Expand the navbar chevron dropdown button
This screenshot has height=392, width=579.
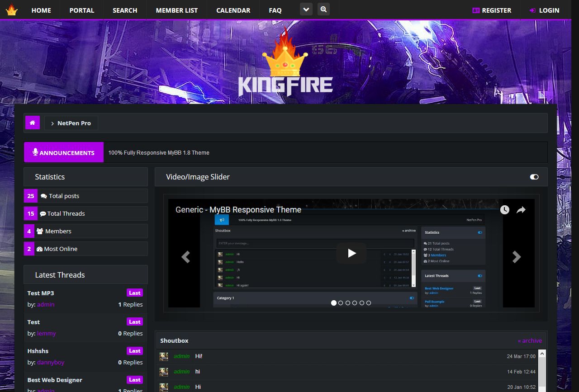[306, 9]
